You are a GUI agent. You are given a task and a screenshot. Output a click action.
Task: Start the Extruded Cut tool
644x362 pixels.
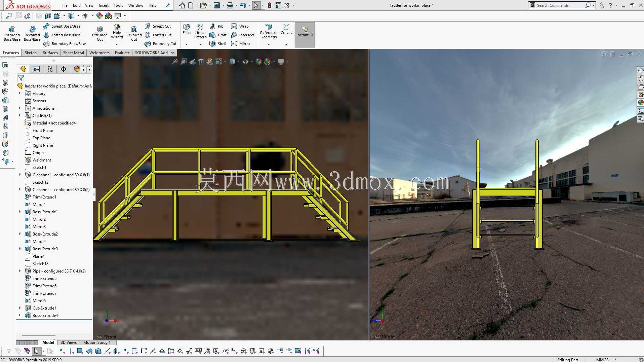click(100, 34)
